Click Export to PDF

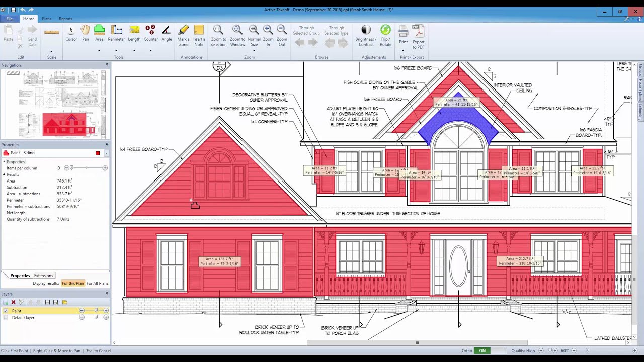(x=419, y=37)
